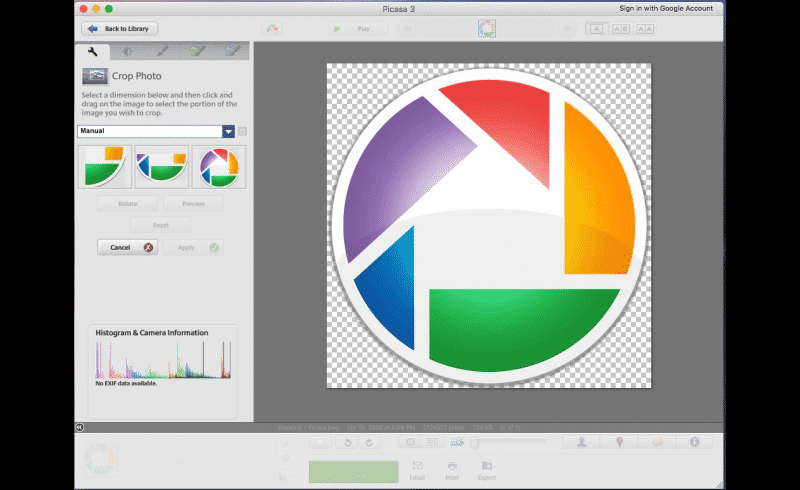Switch to A B side-by-side view
Image resolution: width=800 pixels, height=490 pixels.
621,29
